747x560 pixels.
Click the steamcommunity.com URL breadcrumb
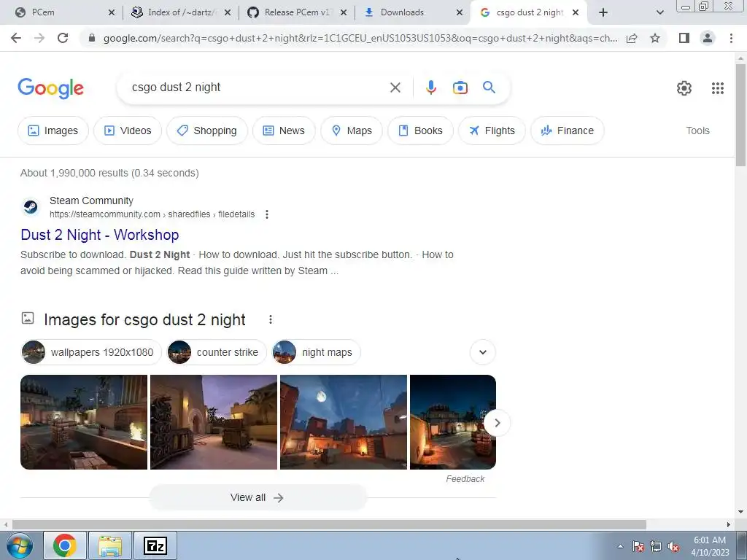pos(152,214)
